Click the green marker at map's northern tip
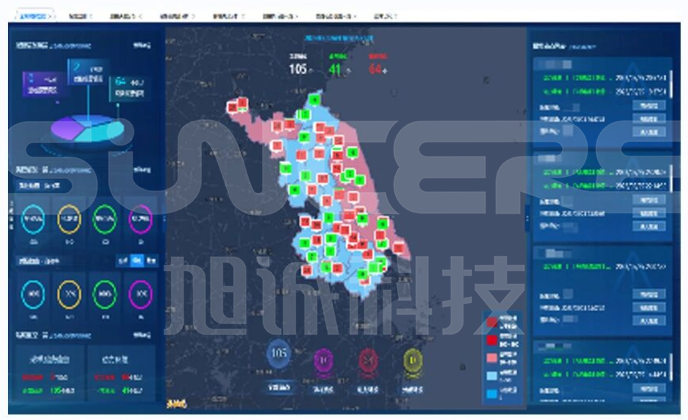The height and width of the screenshot is (420, 688). tap(315, 100)
